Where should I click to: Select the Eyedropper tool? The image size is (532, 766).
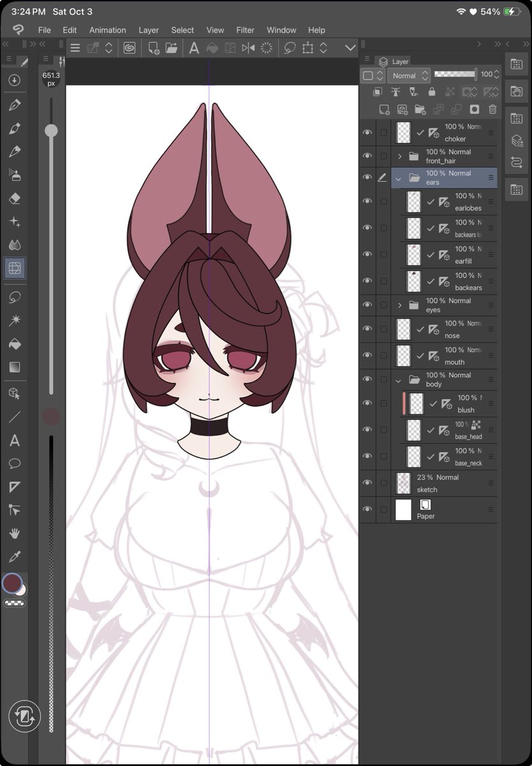(15, 556)
